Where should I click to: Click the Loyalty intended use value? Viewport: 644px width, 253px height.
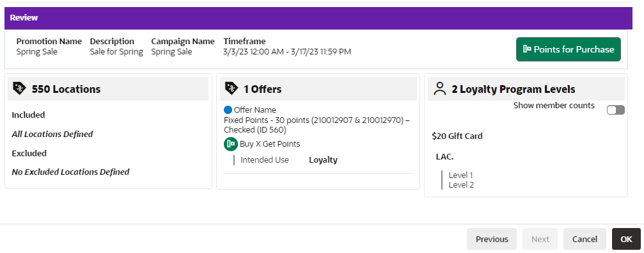323,160
